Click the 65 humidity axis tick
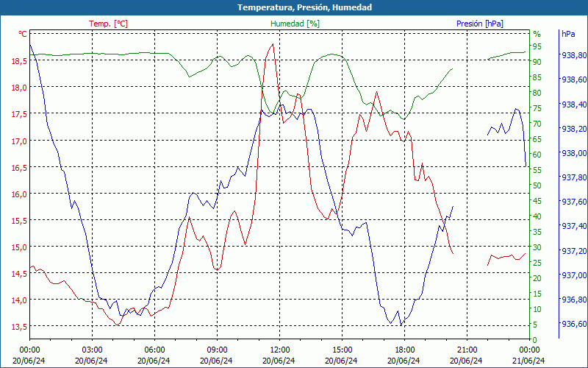The height and width of the screenshot is (368, 588). (537, 139)
